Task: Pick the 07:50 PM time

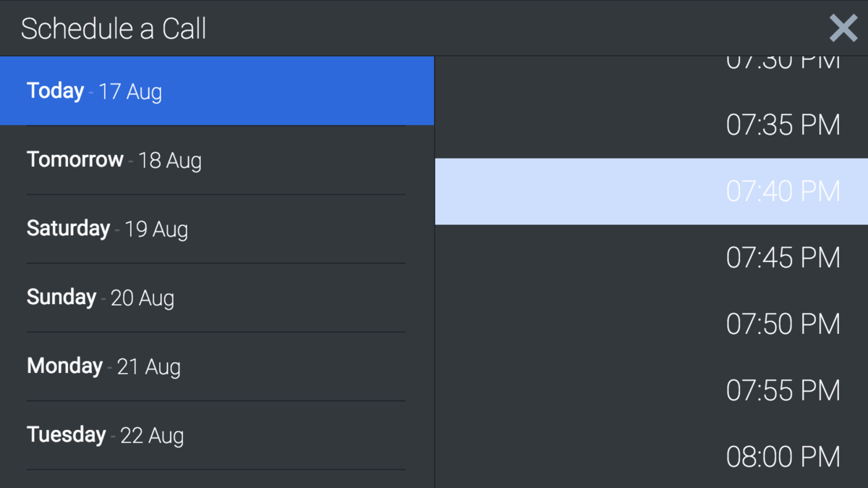Action: coord(651,324)
